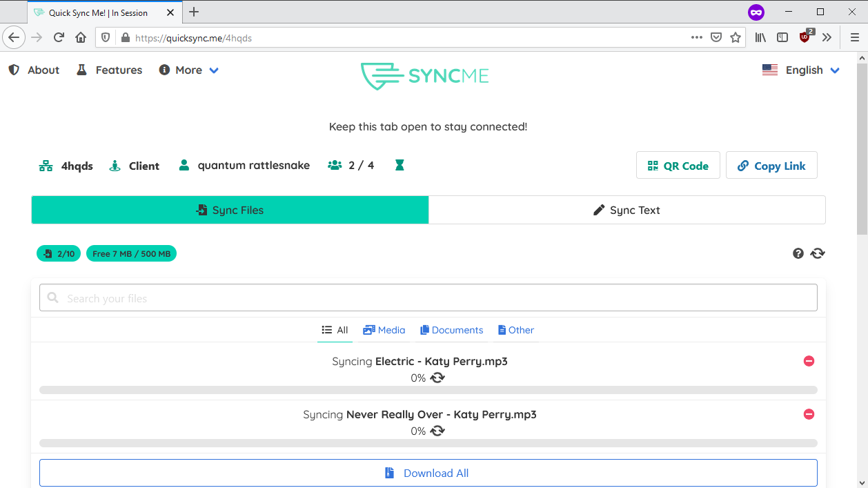Click the browser Forward arrow button

tap(37, 37)
